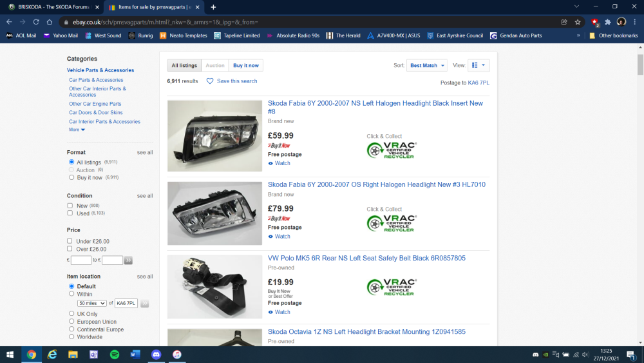Select the All listings format radio button

tap(71, 162)
